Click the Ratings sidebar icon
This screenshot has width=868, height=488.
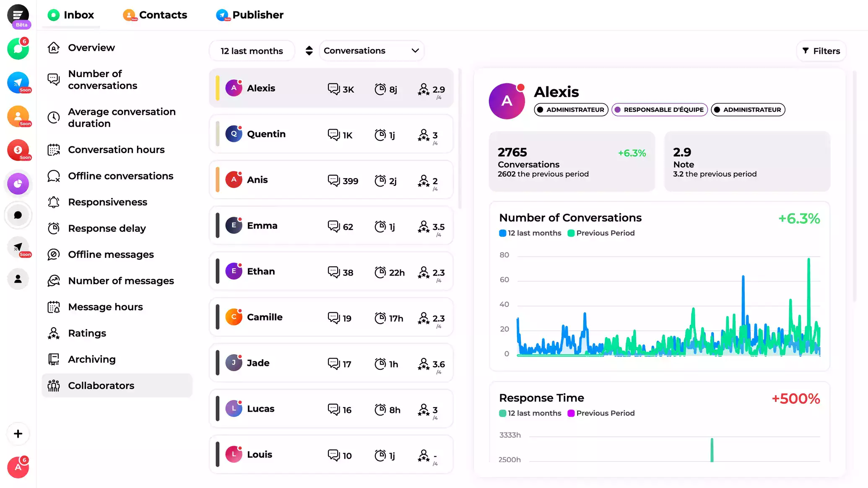pyautogui.click(x=54, y=332)
